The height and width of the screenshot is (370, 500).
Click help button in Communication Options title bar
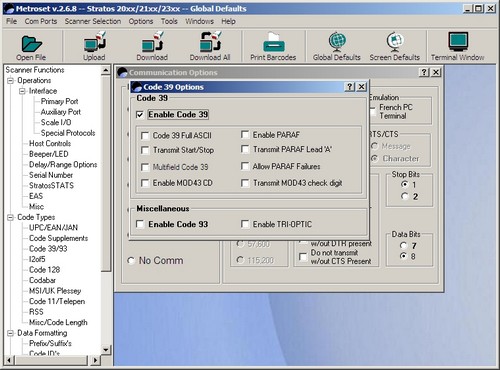coord(424,72)
